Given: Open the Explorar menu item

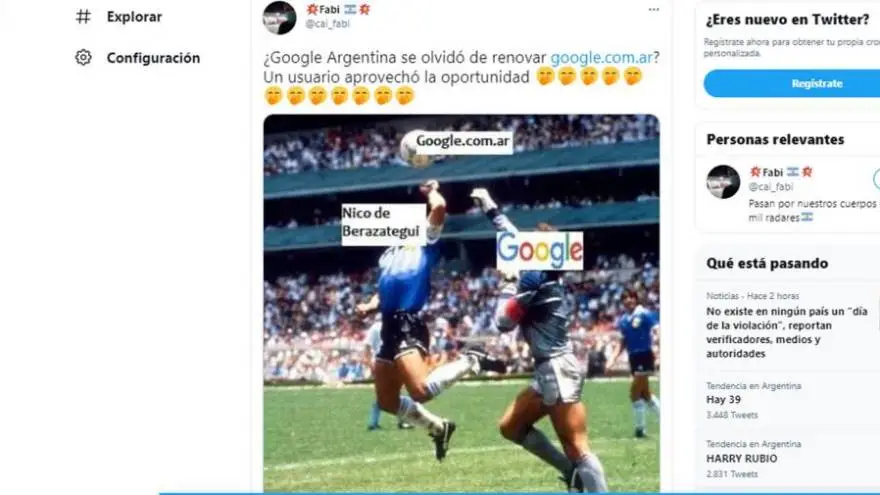Looking at the screenshot, I should pyautogui.click(x=134, y=17).
